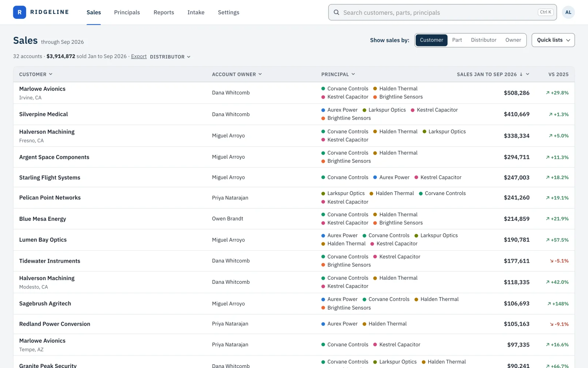The image size is (588, 368).
Task: Show sales by Customer
Action: coord(431,40)
